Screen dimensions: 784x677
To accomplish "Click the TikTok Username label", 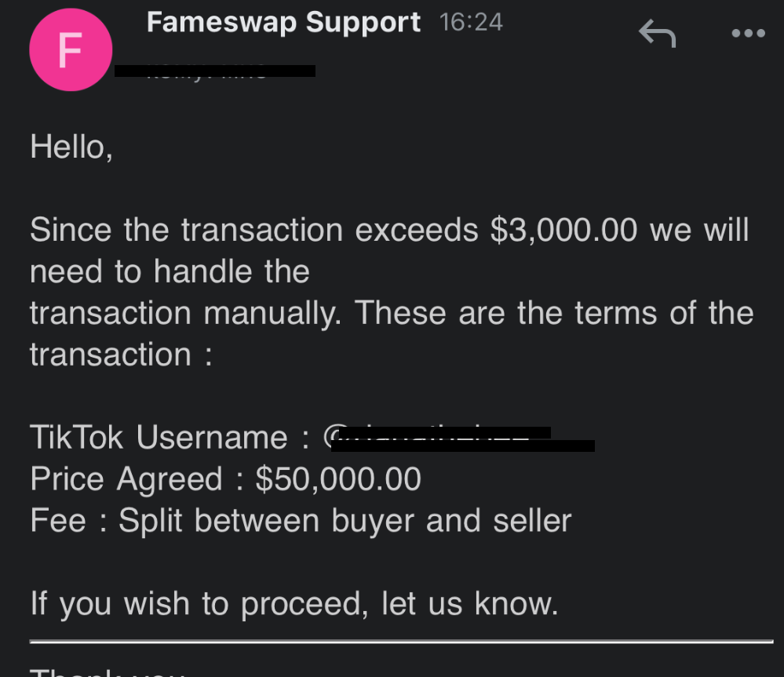I will tap(159, 437).
